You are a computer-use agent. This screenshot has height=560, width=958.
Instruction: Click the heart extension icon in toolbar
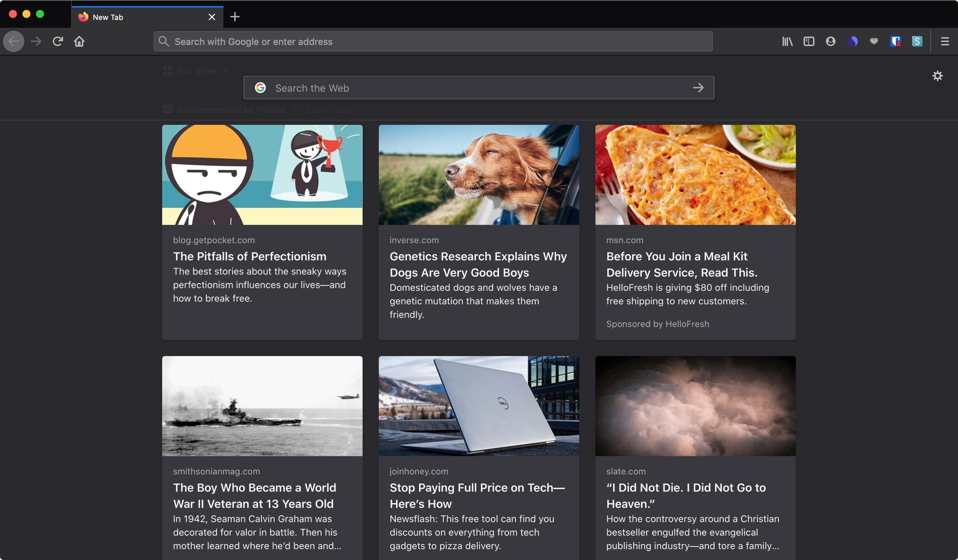pyautogui.click(x=874, y=41)
